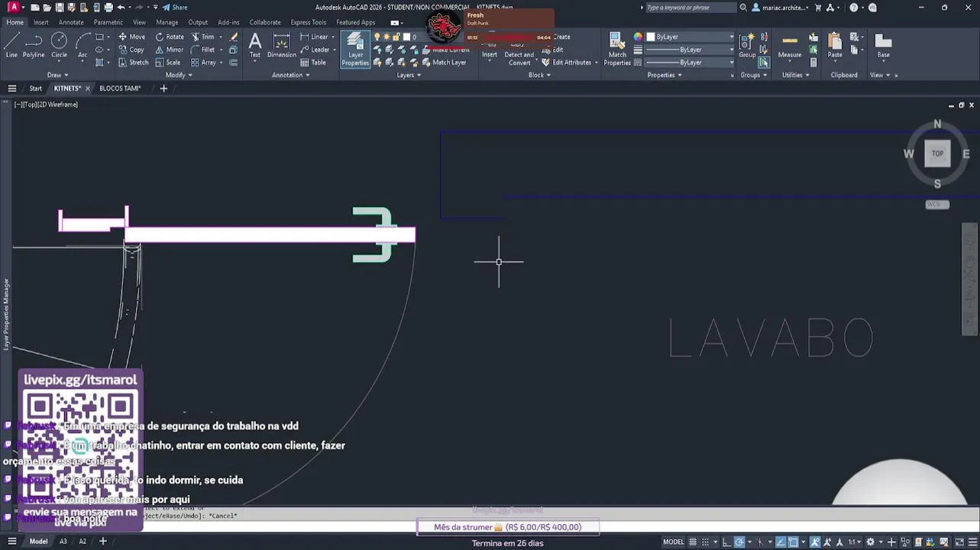Toggle snap mode in status bar

pyautogui.click(x=705, y=542)
